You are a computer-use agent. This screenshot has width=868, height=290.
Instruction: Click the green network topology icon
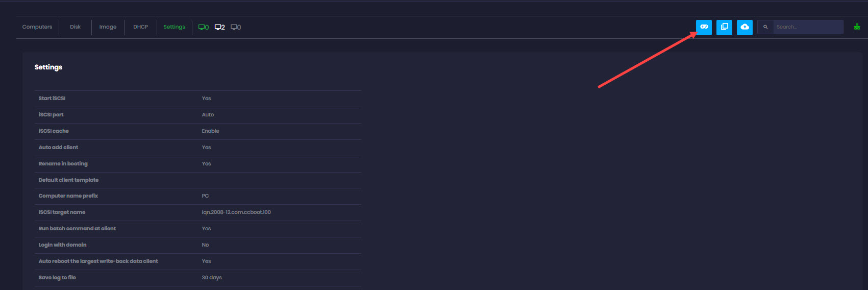click(x=857, y=27)
